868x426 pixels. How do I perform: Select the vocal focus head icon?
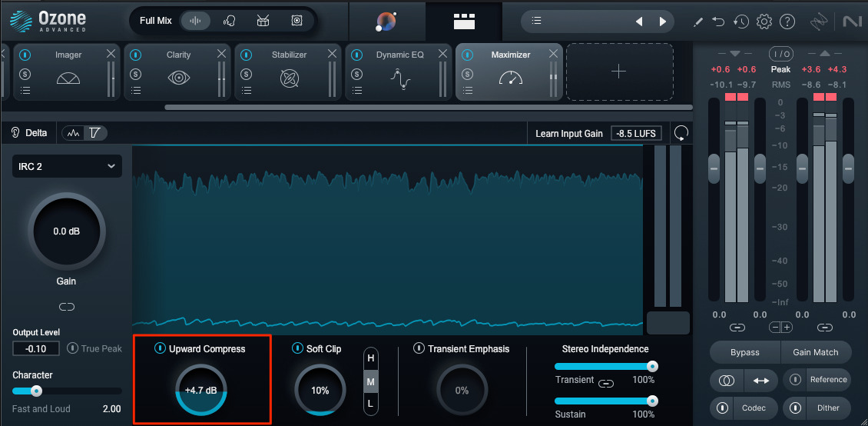pos(229,21)
